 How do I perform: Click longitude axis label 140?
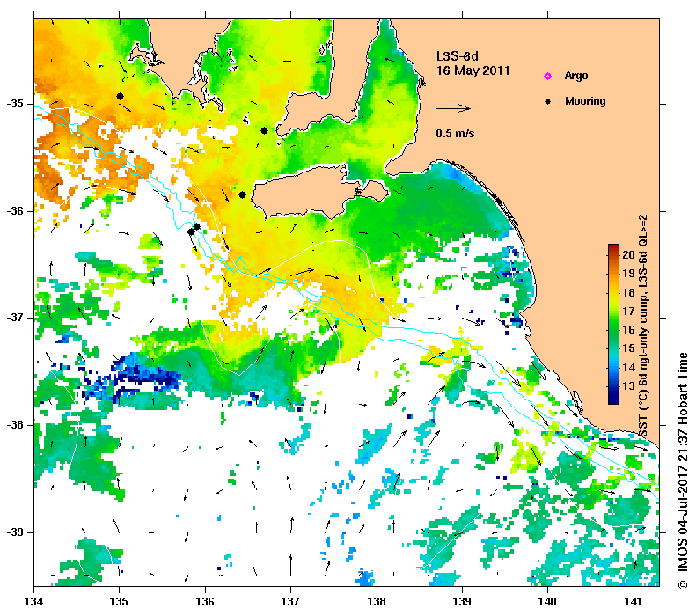(x=548, y=602)
